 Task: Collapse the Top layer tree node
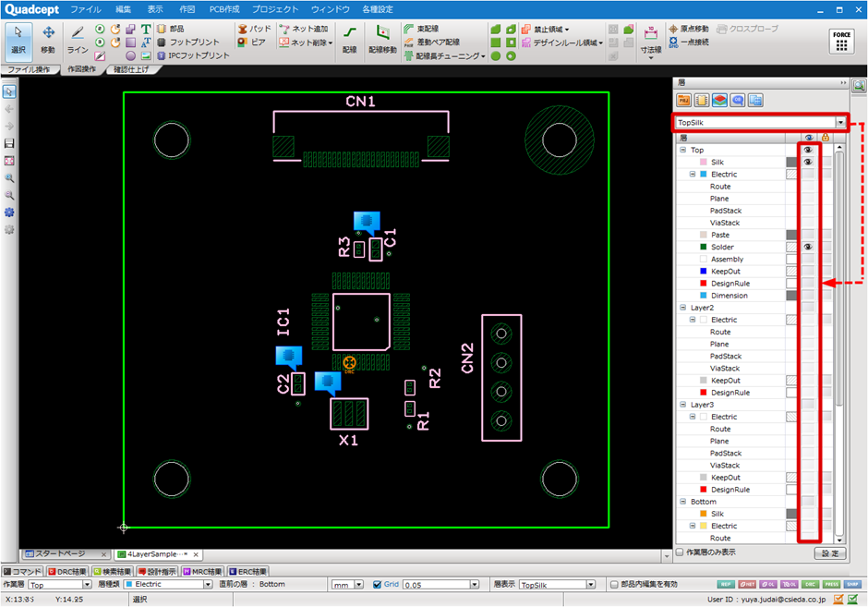tap(683, 150)
